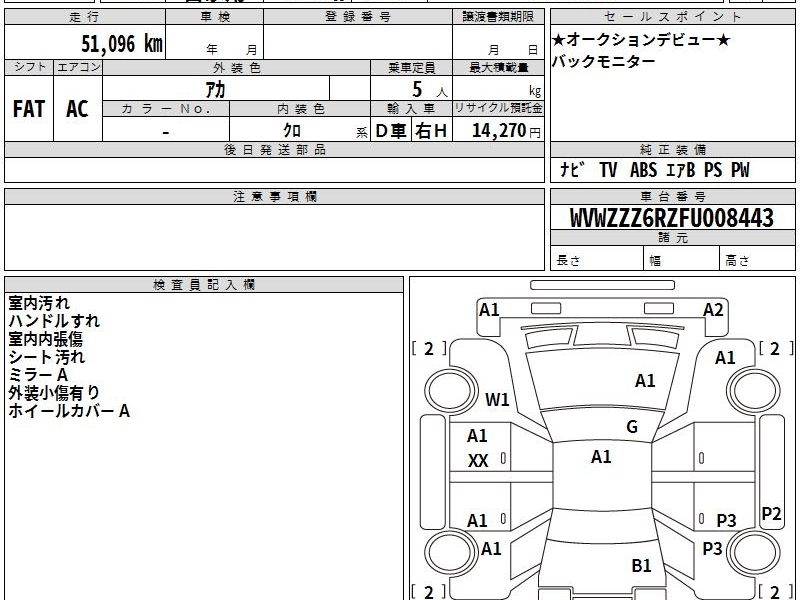
Task: Select the AC air conditioner value
Action: pos(78,109)
